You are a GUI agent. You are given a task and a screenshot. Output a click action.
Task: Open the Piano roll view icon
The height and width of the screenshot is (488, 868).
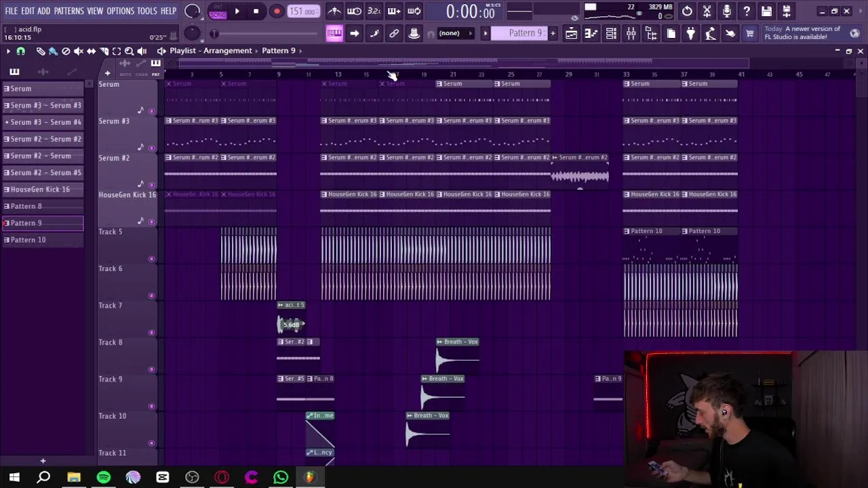coord(591,34)
